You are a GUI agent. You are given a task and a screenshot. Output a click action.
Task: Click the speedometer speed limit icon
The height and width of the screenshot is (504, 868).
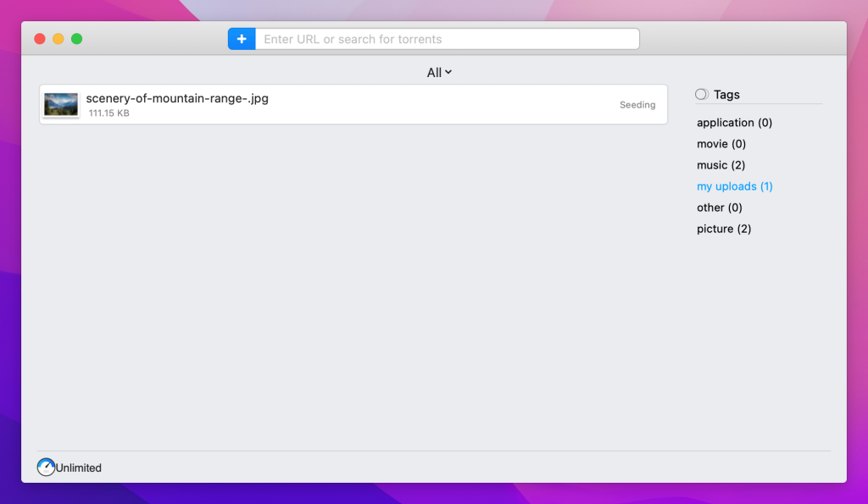tap(46, 467)
